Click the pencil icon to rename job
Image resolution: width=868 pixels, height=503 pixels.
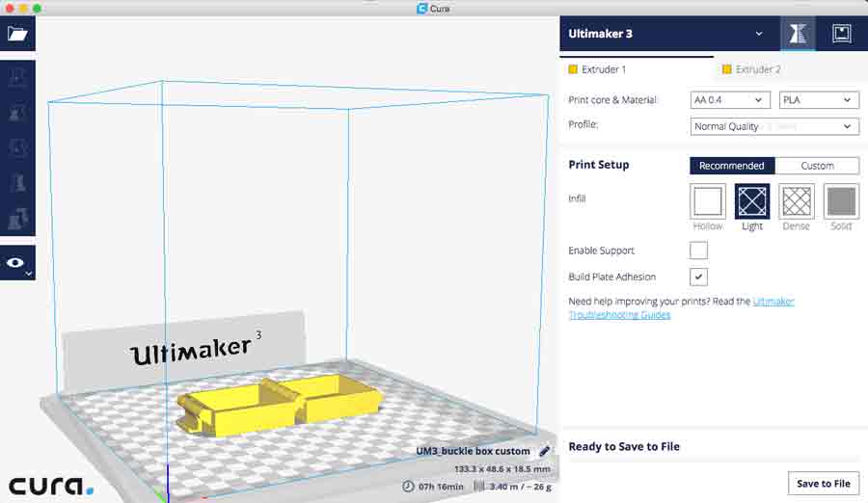pyautogui.click(x=545, y=451)
